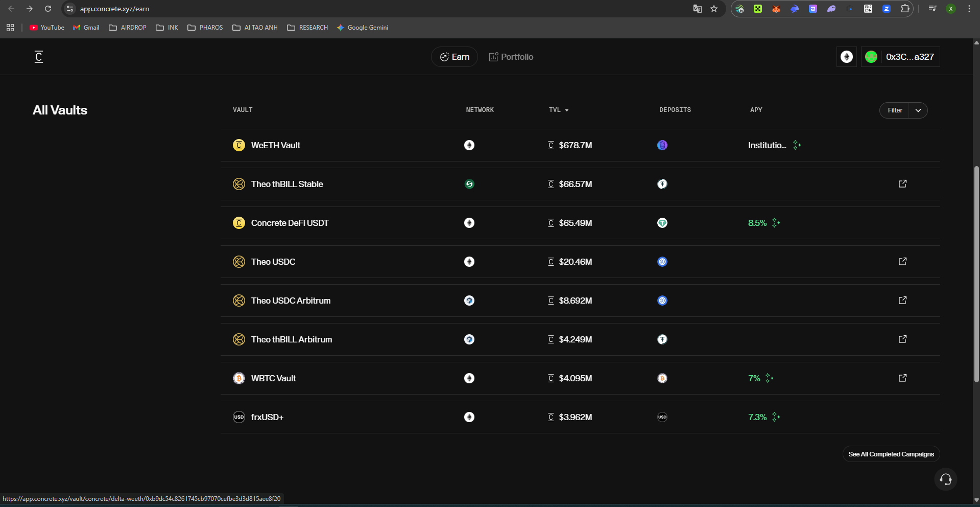This screenshot has height=507, width=980.
Task: Open the WBTC Vault row
Action: pos(580,378)
